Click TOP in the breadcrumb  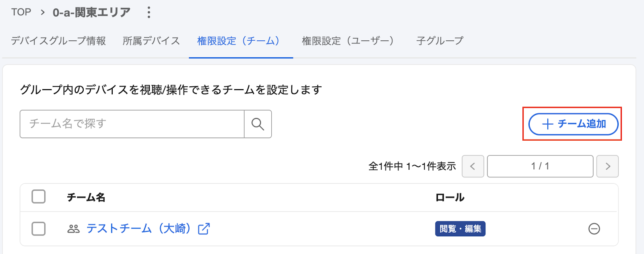(21, 12)
